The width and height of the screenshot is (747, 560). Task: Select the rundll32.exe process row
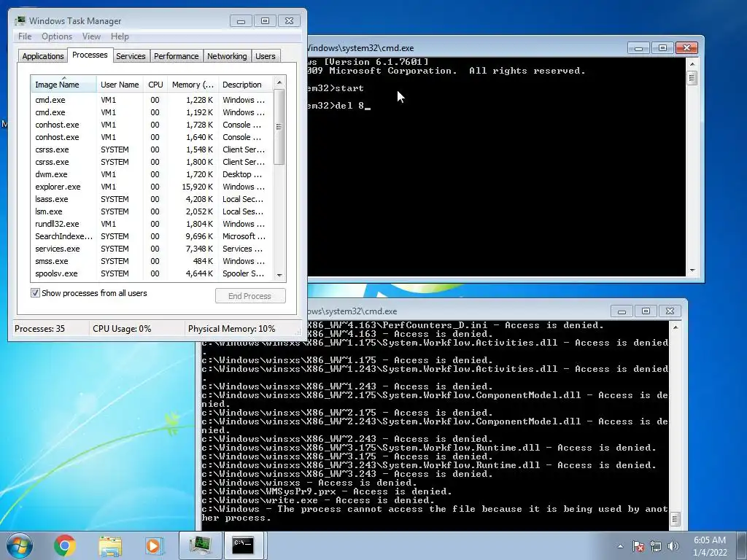(152, 224)
